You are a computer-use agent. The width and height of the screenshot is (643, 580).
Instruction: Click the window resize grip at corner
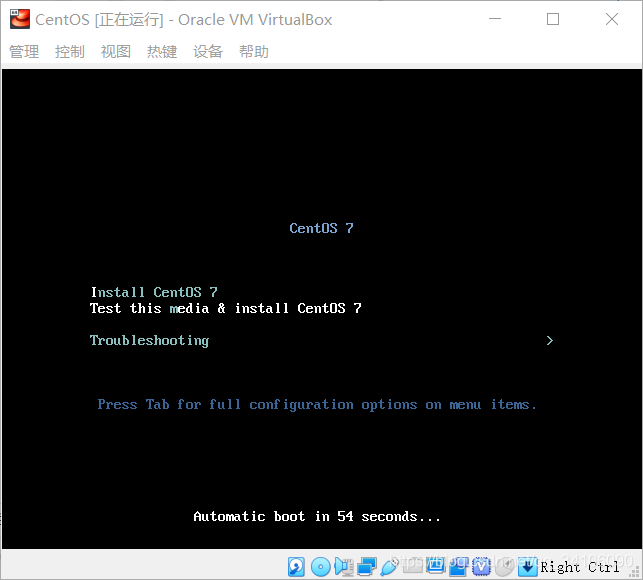tap(634, 571)
